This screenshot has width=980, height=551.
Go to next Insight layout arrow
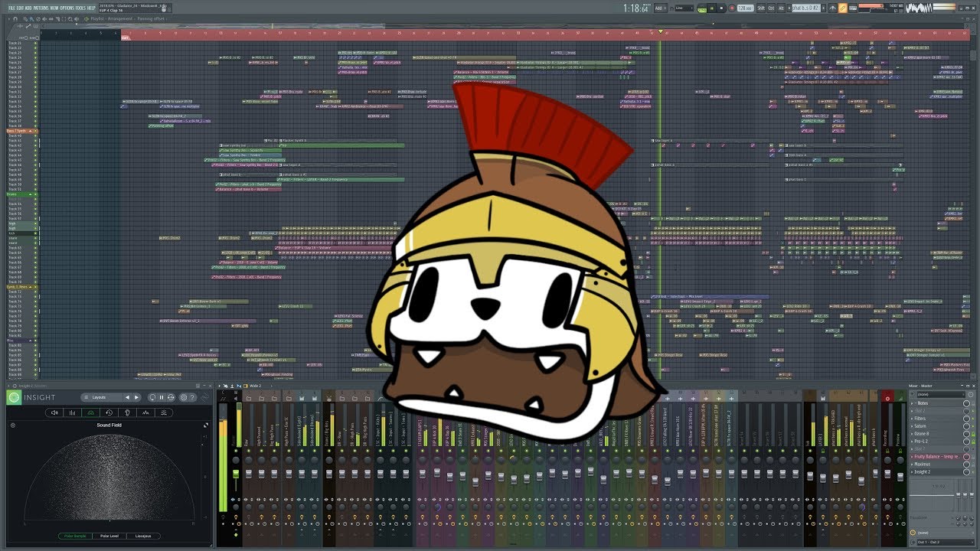click(136, 397)
